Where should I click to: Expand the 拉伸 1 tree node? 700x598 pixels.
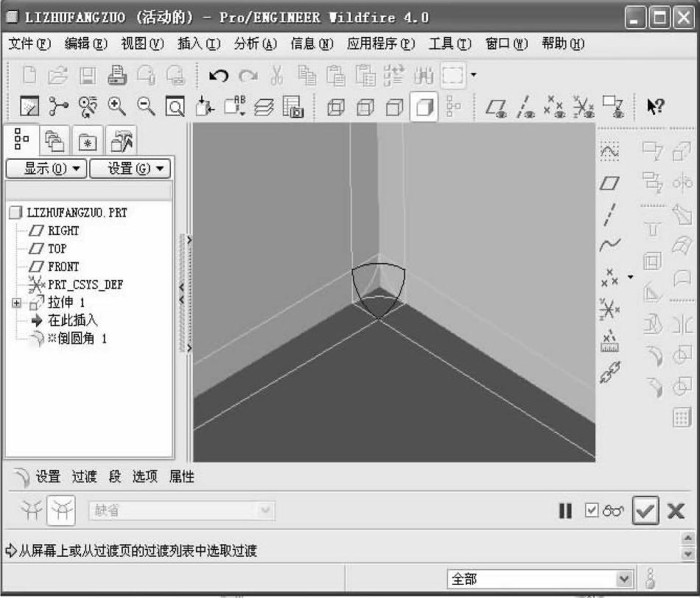(x=16, y=303)
